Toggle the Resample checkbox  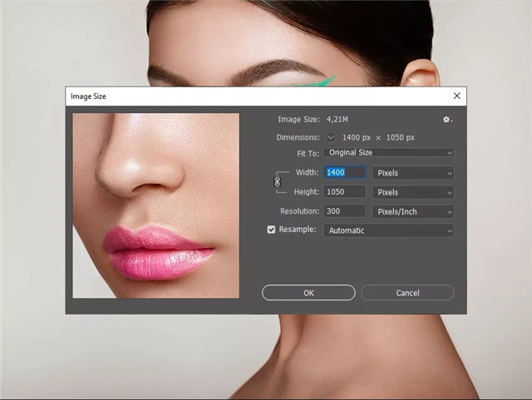tap(271, 230)
